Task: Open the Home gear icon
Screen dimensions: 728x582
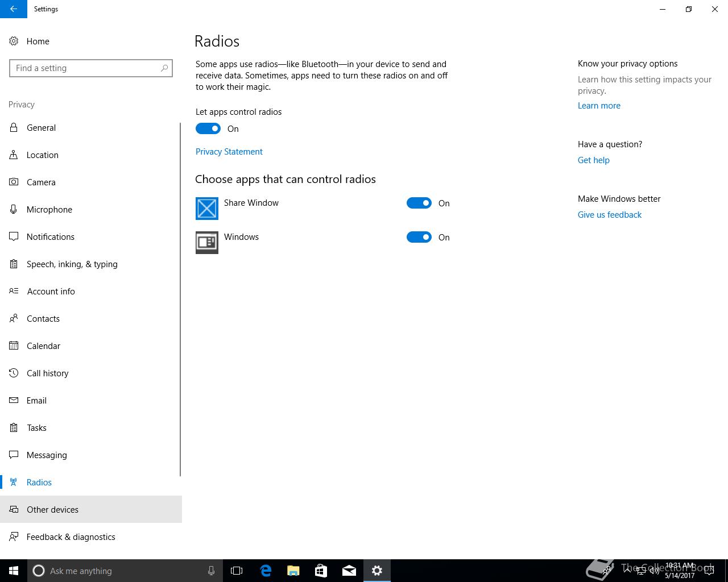Action: [14, 41]
